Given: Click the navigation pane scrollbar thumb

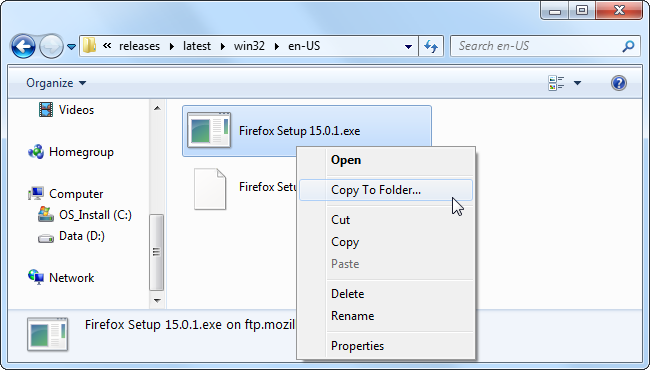Looking at the screenshot, I should [x=156, y=252].
